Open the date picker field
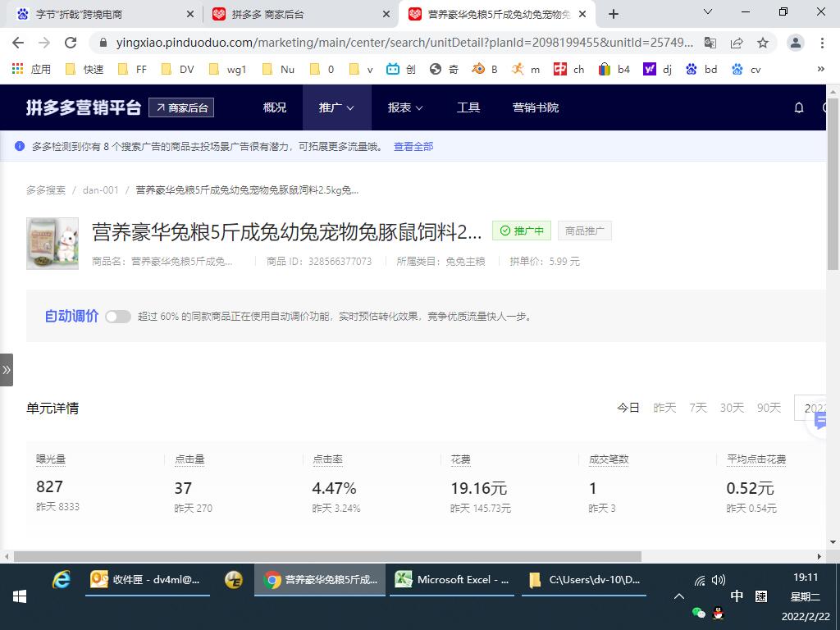Screen dimensions: 840x630 (x=810, y=409)
